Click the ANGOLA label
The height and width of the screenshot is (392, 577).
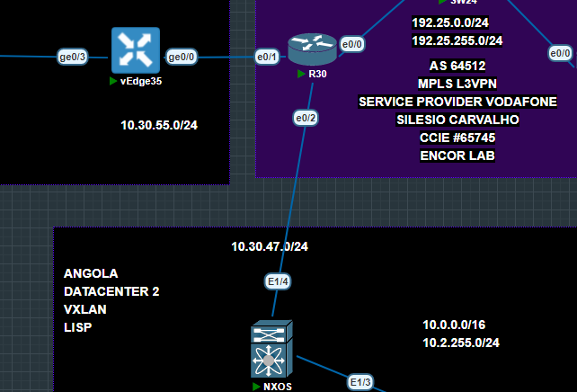[91, 273]
